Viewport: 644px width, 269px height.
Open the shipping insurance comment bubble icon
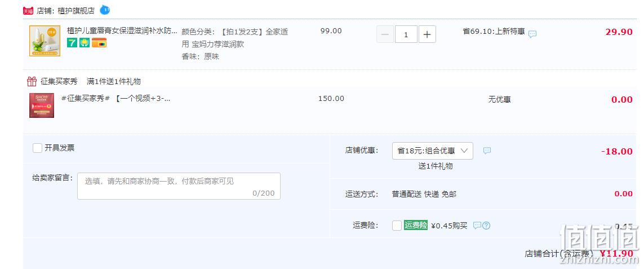[477, 226]
